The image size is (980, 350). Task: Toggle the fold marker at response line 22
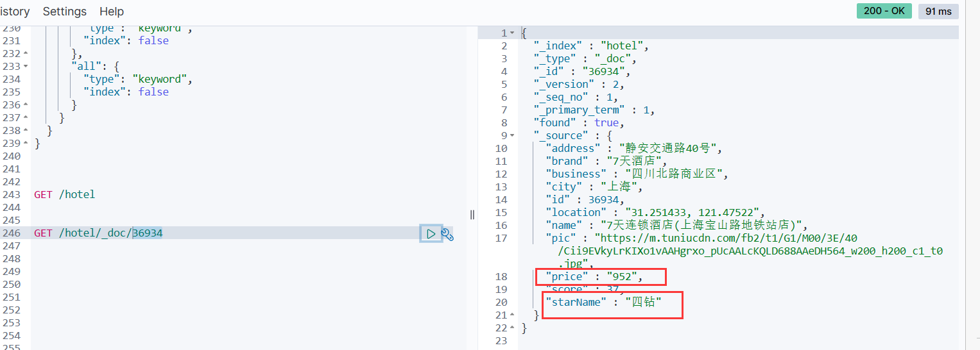click(x=512, y=328)
